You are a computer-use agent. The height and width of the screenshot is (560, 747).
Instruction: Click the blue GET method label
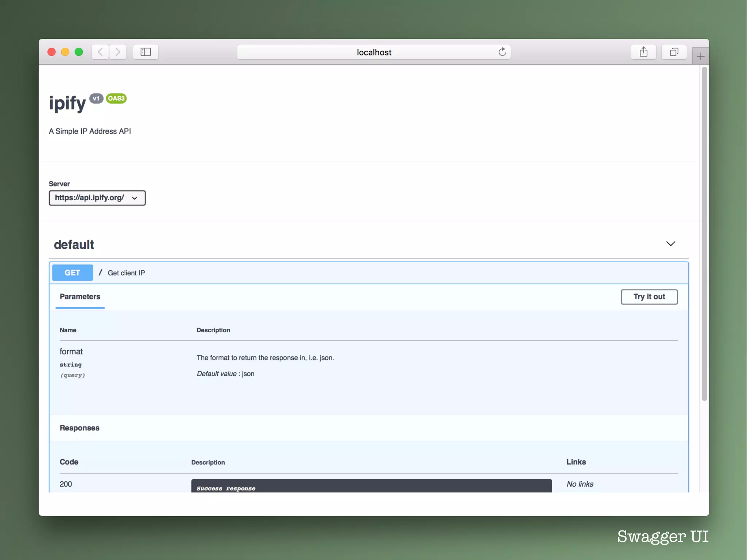[72, 273]
